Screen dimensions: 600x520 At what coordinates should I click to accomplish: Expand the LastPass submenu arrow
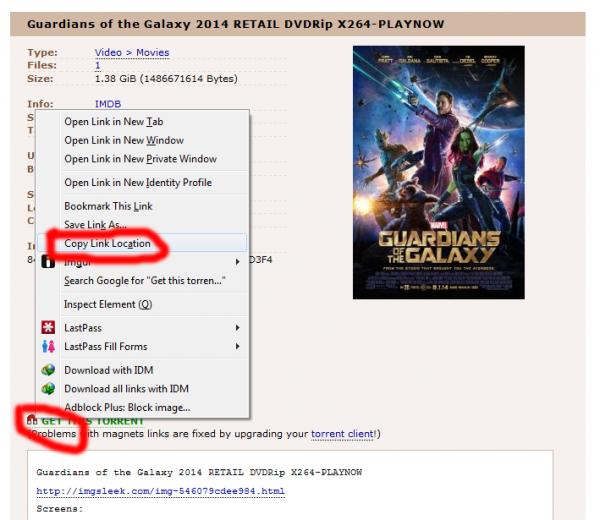coord(238,328)
